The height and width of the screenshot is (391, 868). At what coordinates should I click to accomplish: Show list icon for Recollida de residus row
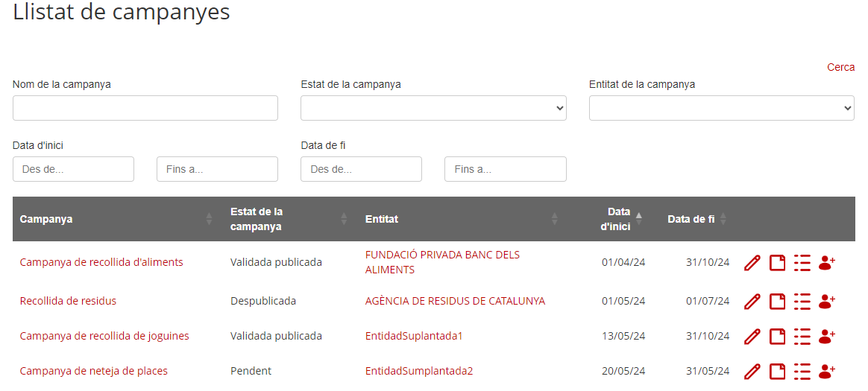pyautogui.click(x=802, y=302)
